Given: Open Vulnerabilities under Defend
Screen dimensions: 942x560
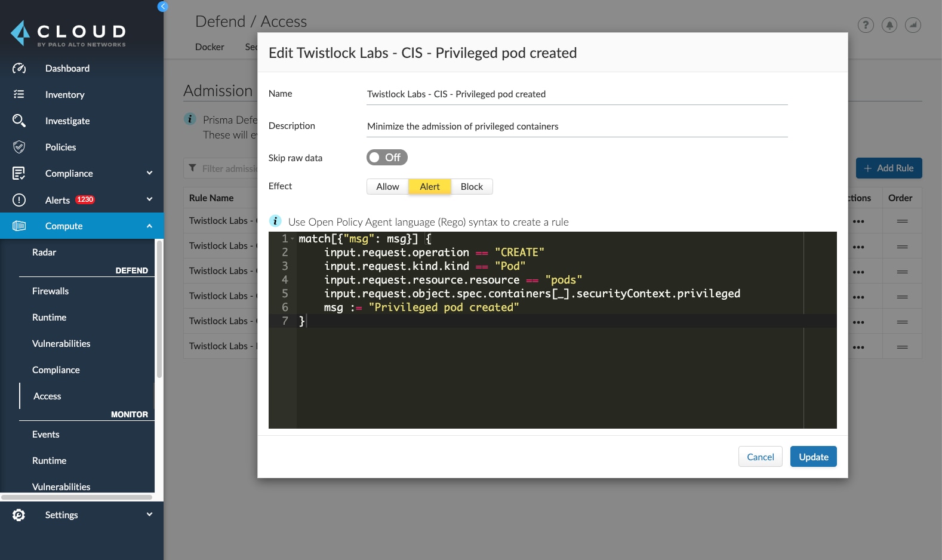Looking at the screenshot, I should pos(61,343).
